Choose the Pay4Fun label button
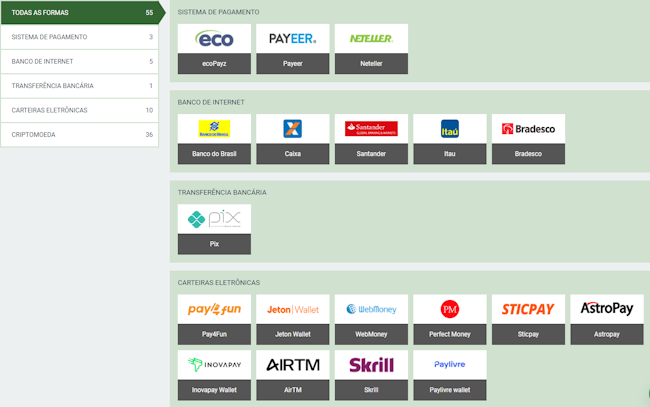This screenshot has height=407, width=650. click(x=214, y=334)
